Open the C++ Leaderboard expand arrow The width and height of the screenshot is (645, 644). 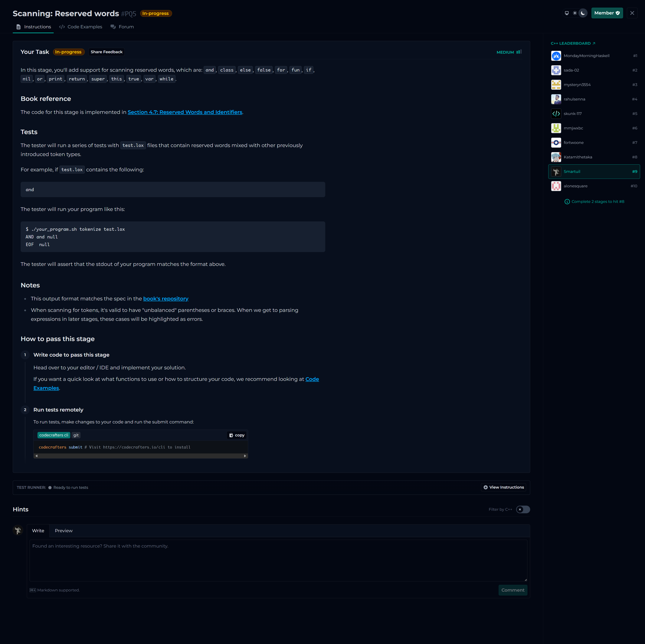click(x=594, y=43)
